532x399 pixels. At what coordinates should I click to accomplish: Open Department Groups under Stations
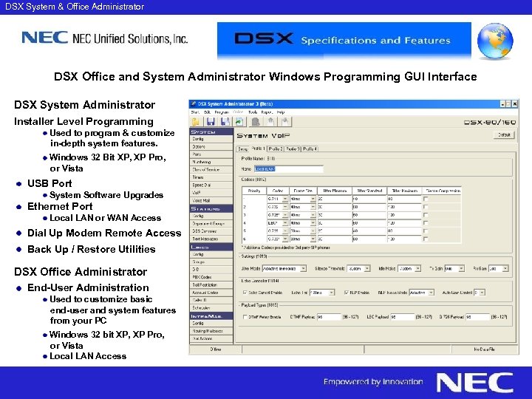211,224
